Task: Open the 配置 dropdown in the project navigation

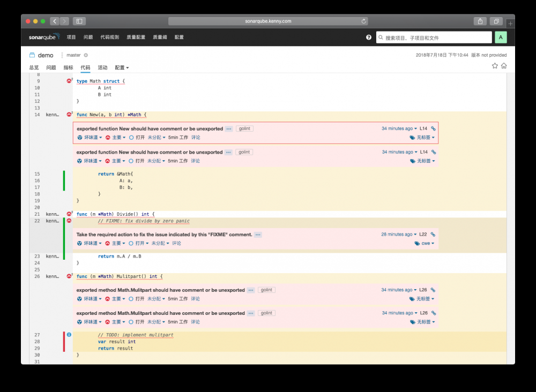Action: click(x=121, y=67)
